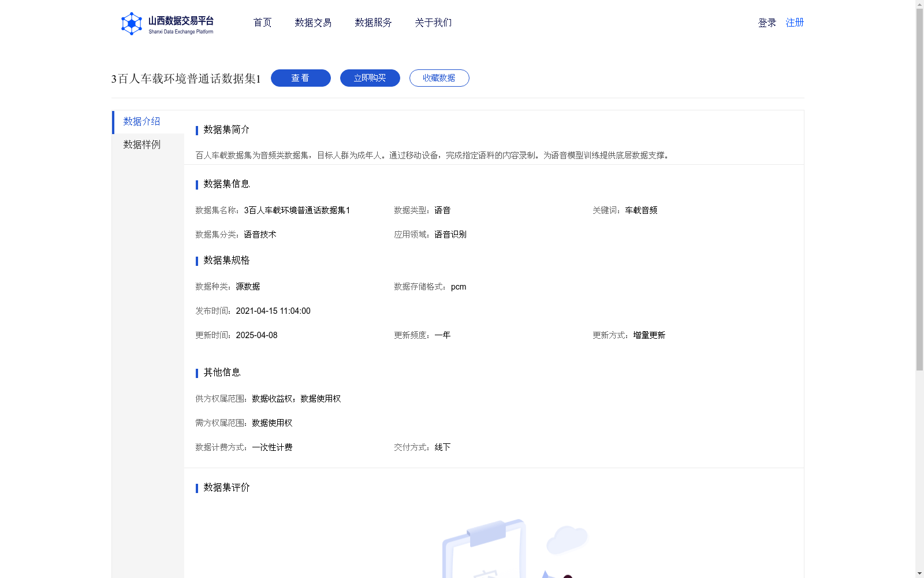The width and height of the screenshot is (924, 578).
Task: Click the 数据种类 value 源数据
Action: pos(248,287)
